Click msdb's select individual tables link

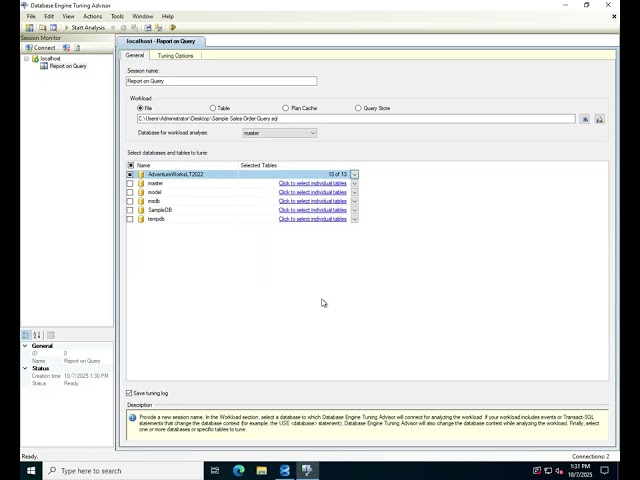point(312,201)
